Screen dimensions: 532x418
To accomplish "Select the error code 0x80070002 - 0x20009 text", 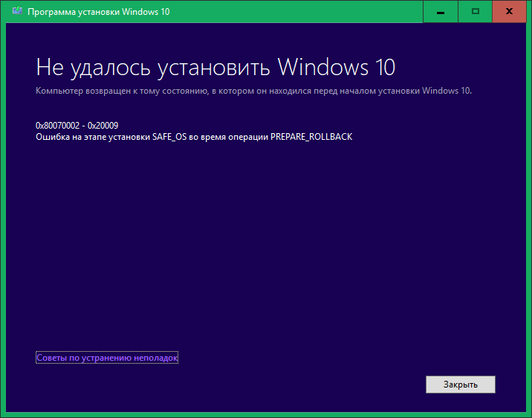I will click(77, 126).
